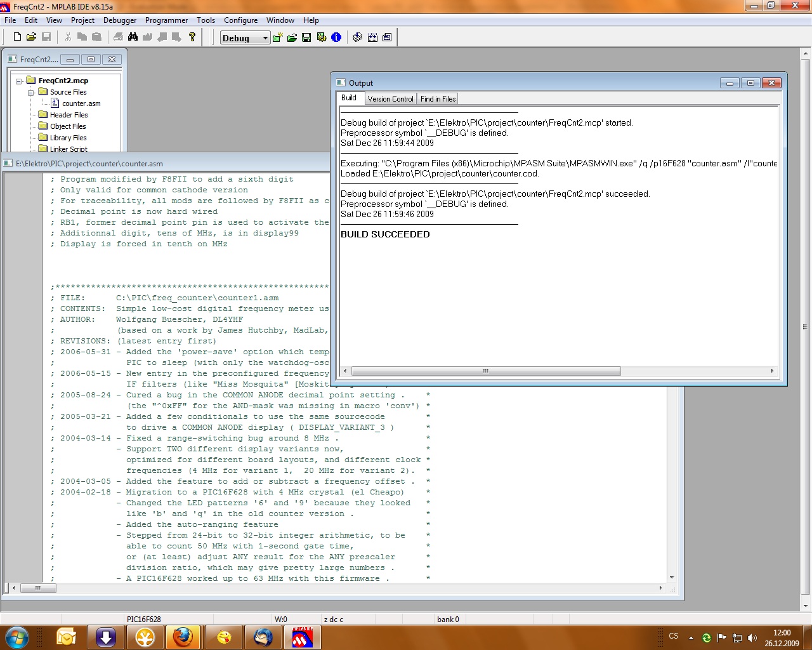Click the Open File toolbar icon
This screenshot has height=650, width=812.
(31, 37)
